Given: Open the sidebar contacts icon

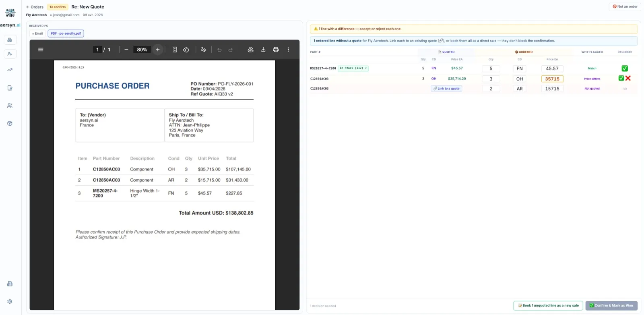Looking at the screenshot, I should click(10, 106).
